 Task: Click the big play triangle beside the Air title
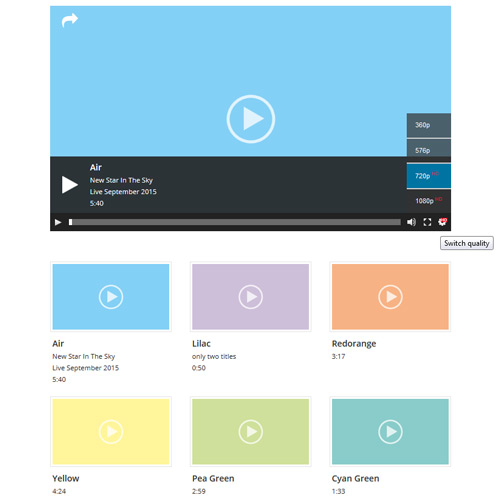pos(70,185)
